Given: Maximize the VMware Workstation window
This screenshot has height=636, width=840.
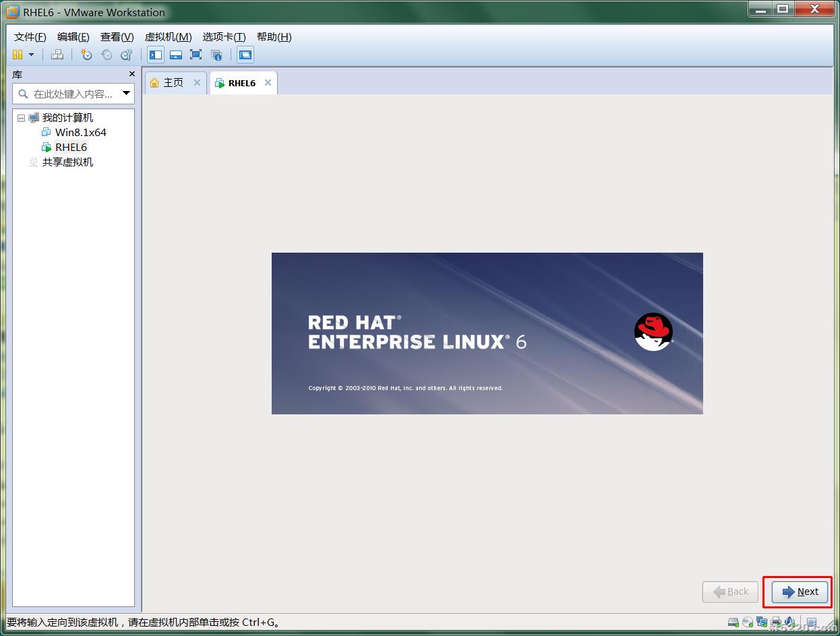Looking at the screenshot, I should 782,9.
